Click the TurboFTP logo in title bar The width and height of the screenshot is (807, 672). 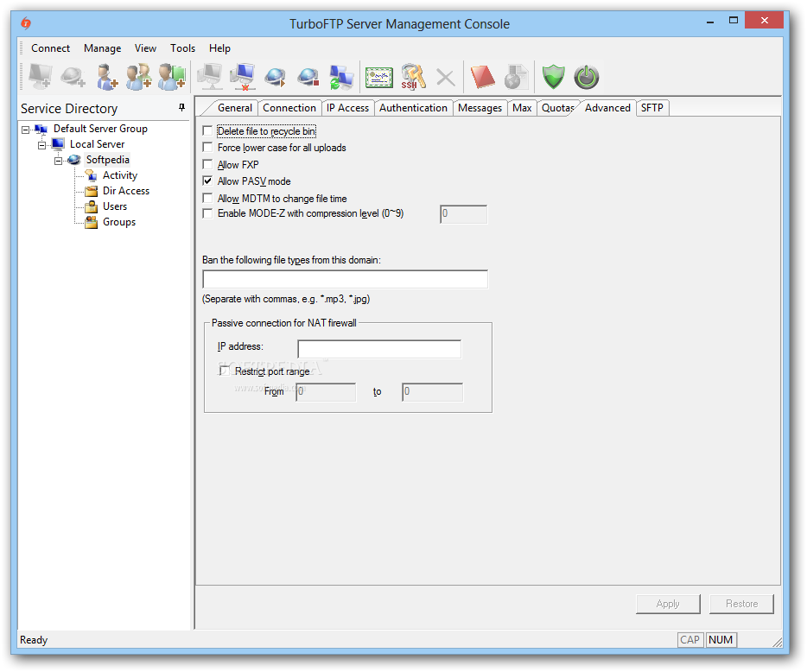click(26, 23)
